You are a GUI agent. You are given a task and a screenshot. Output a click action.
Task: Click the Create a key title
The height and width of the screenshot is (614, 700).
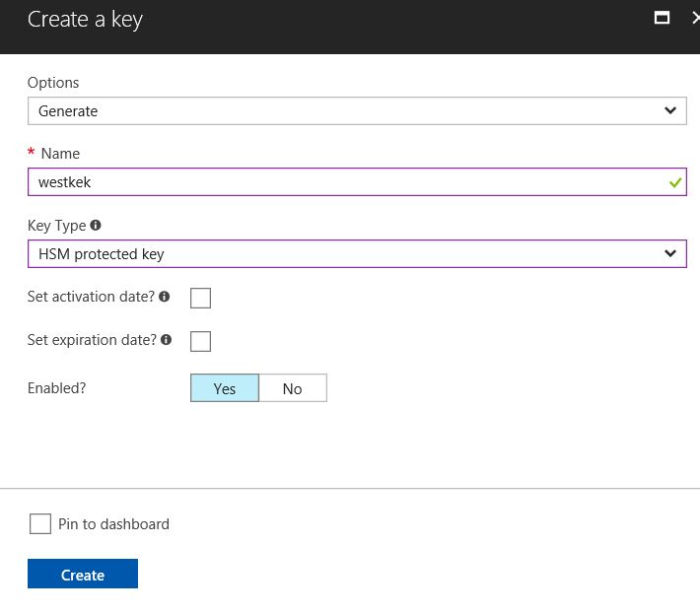(x=85, y=20)
